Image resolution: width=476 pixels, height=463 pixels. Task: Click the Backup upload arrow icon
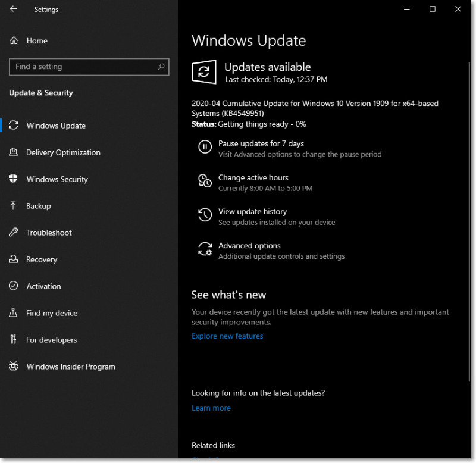(13, 205)
